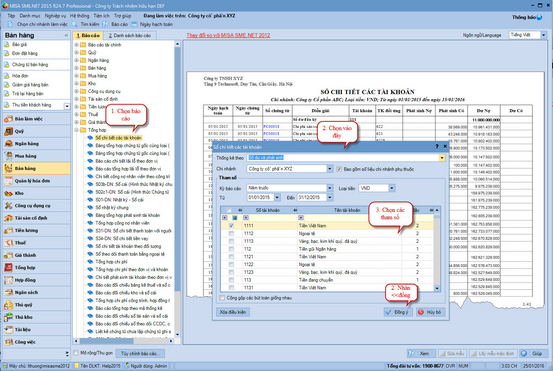Screen dimensions: 553x371
Task: Open the Tài liệu module
Action: click(36, 329)
